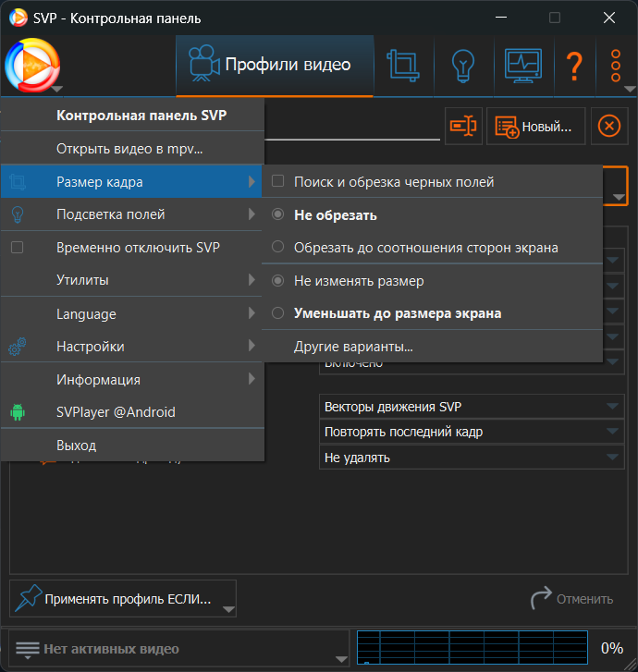Click the undo arrow icon next to Отменить

click(x=541, y=598)
